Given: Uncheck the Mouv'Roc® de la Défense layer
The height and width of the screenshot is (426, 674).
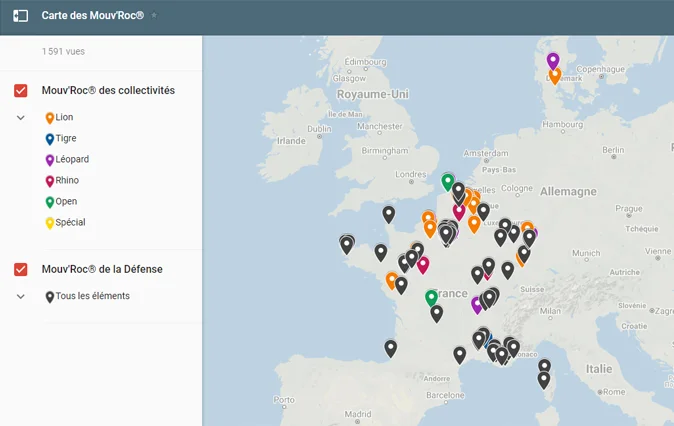Looking at the screenshot, I should 21,270.
